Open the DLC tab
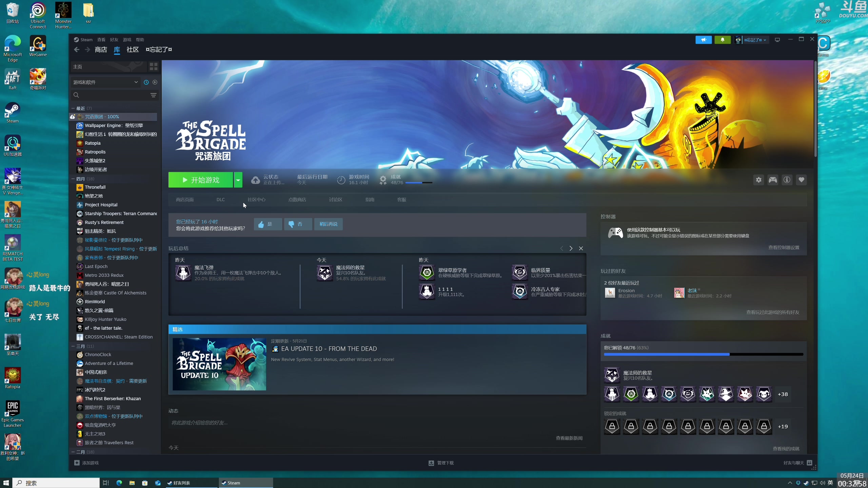Screen dimensions: 868x488 [220, 200]
